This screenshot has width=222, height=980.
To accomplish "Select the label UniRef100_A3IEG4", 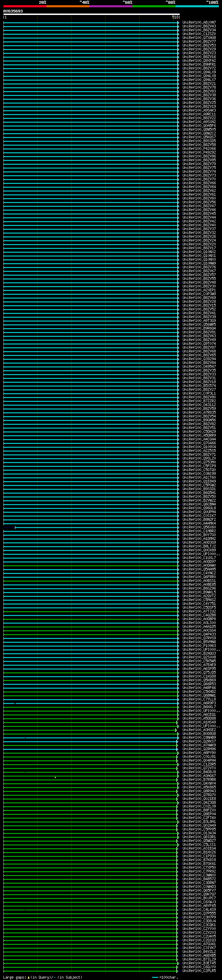I will coord(199,848).
